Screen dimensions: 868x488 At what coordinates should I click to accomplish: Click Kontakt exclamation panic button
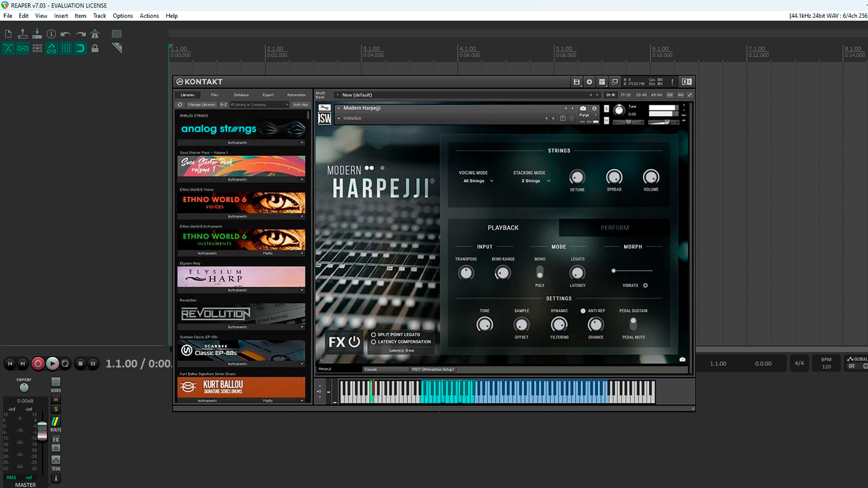point(672,82)
